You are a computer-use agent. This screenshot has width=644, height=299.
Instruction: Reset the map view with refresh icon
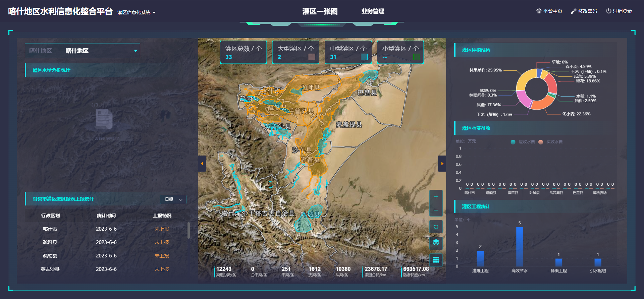[x=436, y=227]
